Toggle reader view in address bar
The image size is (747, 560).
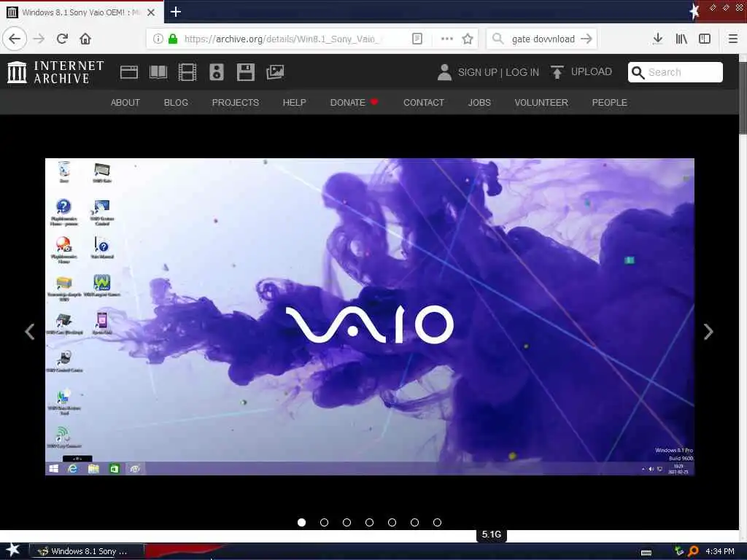coord(417,39)
